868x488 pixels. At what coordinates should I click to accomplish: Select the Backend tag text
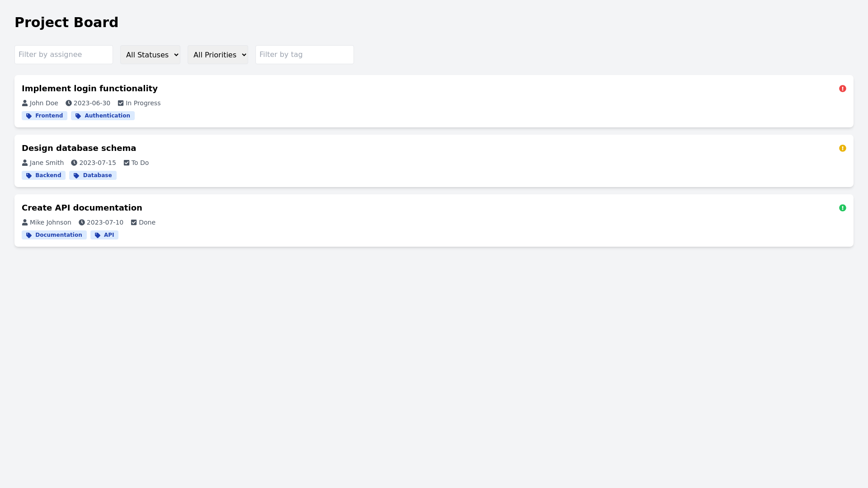pyautogui.click(x=48, y=175)
